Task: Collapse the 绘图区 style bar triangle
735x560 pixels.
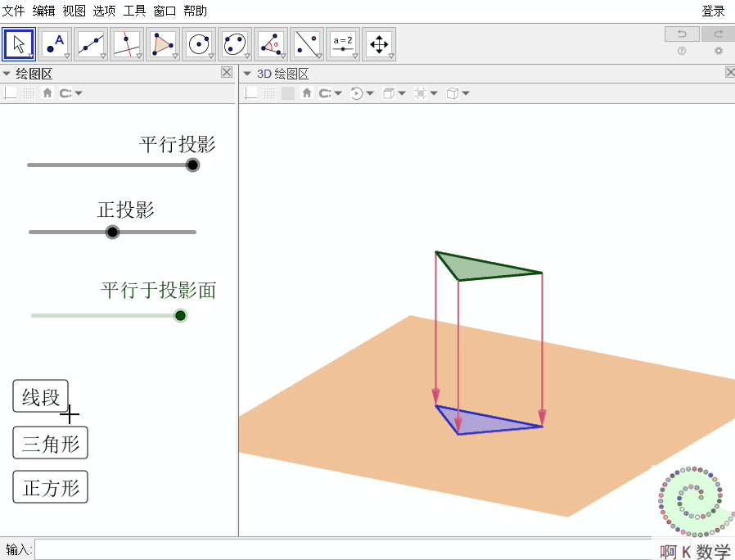Action: tap(7, 74)
